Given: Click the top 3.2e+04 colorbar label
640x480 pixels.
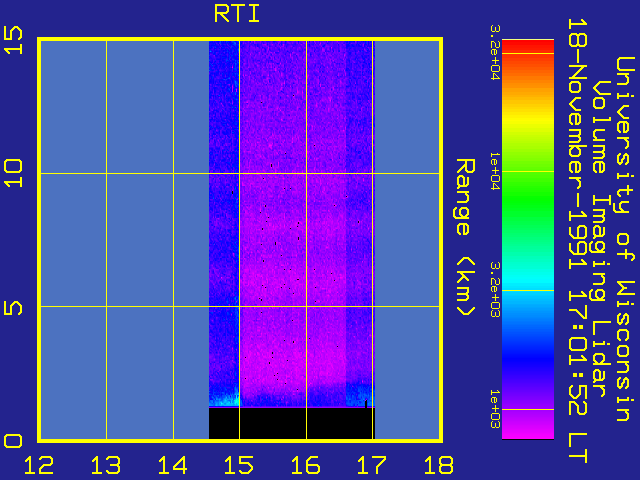Looking at the screenshot, I should pyautogui.click(x=495, y=52).
